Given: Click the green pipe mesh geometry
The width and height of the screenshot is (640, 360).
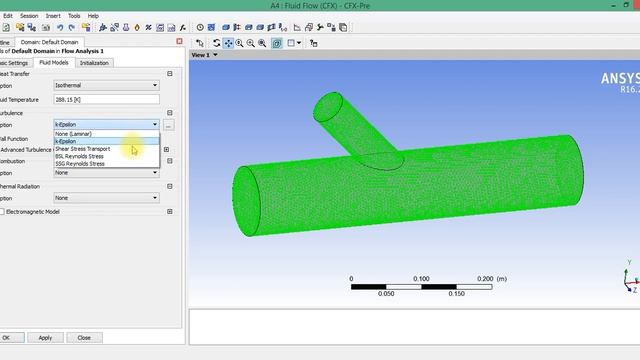Looking at the screenshot, I should click(x=408, y=188).
